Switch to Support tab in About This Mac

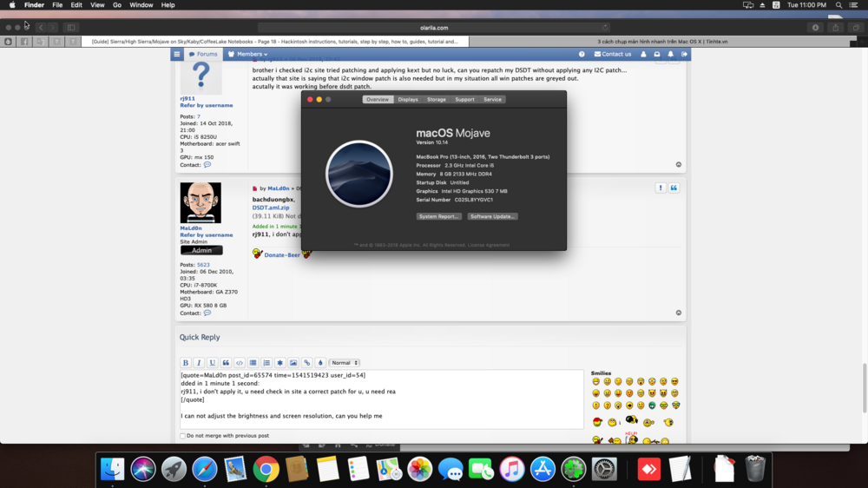click(464, 100)
